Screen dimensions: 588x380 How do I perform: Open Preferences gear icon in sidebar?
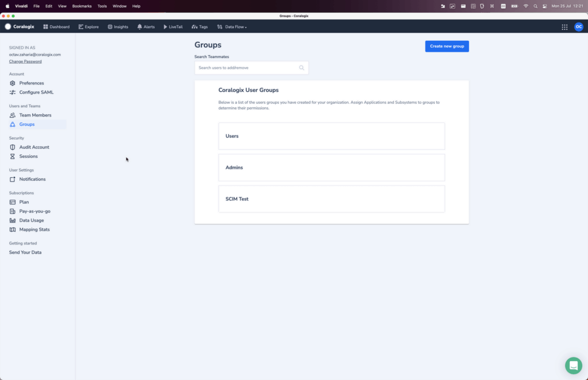13,83
